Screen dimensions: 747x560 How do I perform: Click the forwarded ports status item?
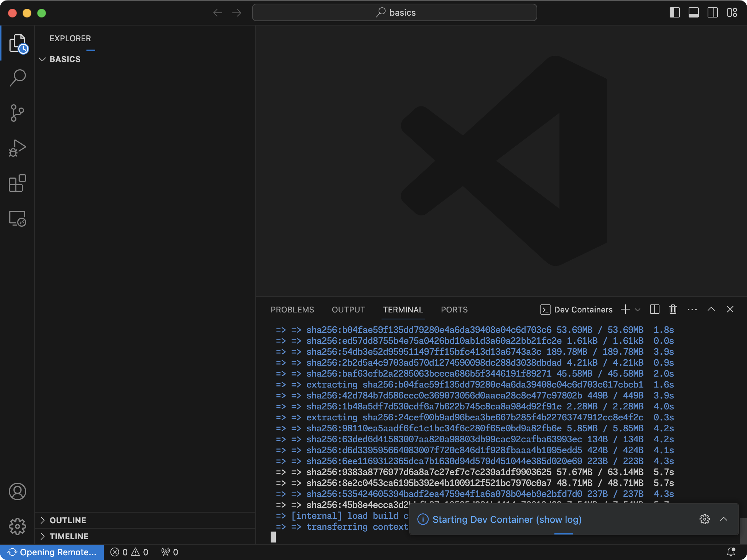(x=170, y=552)
